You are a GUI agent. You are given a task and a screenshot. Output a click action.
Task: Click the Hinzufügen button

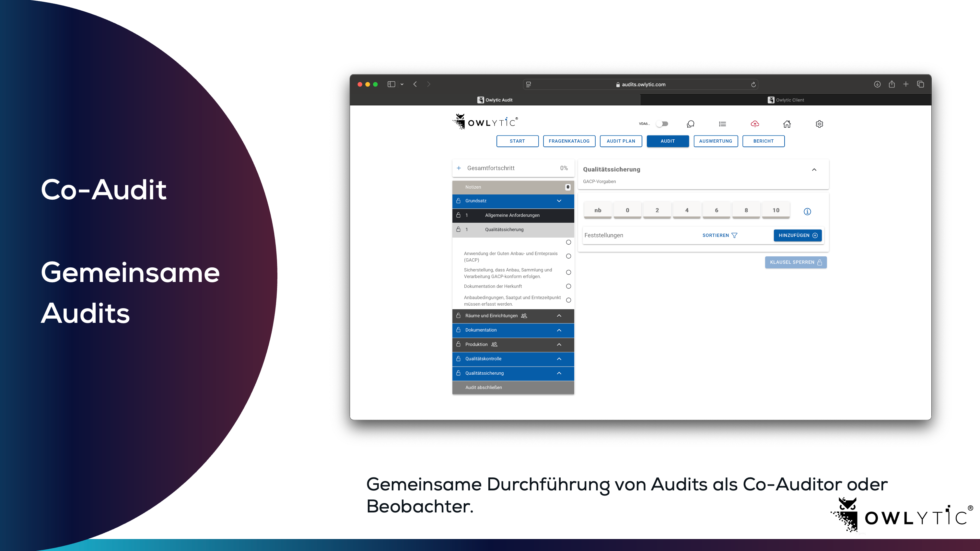(x=798, y=236)
